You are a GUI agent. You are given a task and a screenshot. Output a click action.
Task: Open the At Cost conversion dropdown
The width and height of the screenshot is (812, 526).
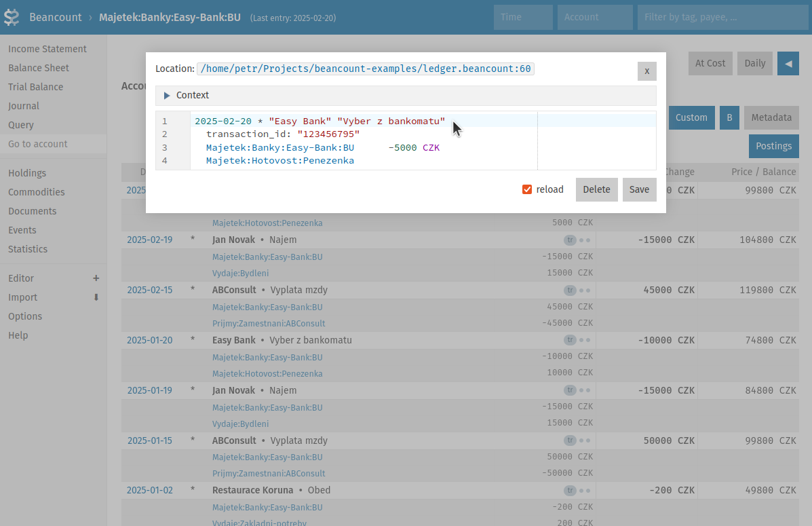pyautogui.click(x=710, y=63)
